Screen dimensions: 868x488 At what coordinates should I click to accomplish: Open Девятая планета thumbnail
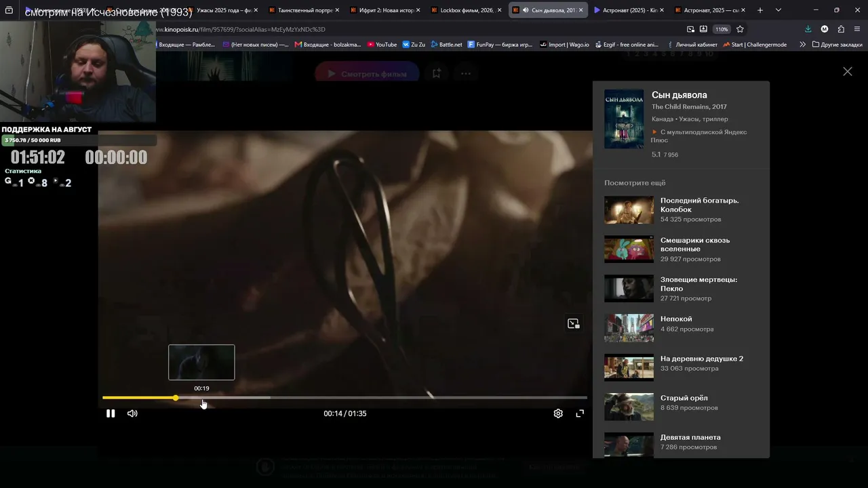(629, 445)
